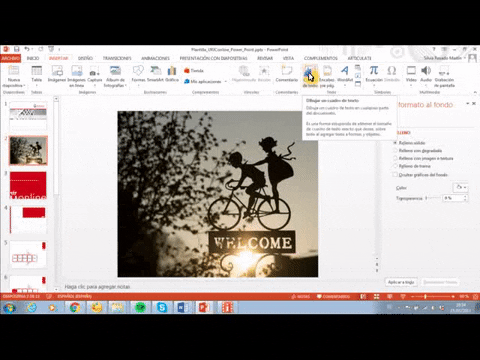Save the presentation with floppy icon
Image resolution: width=480 pixels, height=360 pixels.
click(x=17, y=49)
